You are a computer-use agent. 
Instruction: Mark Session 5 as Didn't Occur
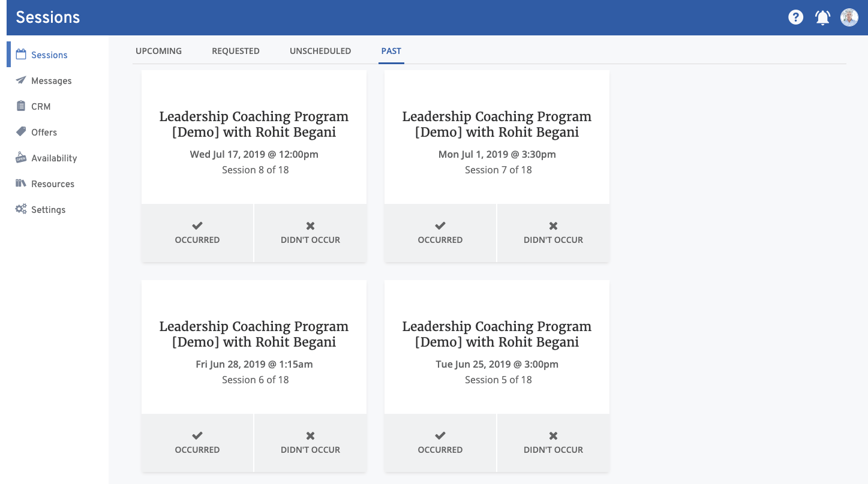coord(553,443)
